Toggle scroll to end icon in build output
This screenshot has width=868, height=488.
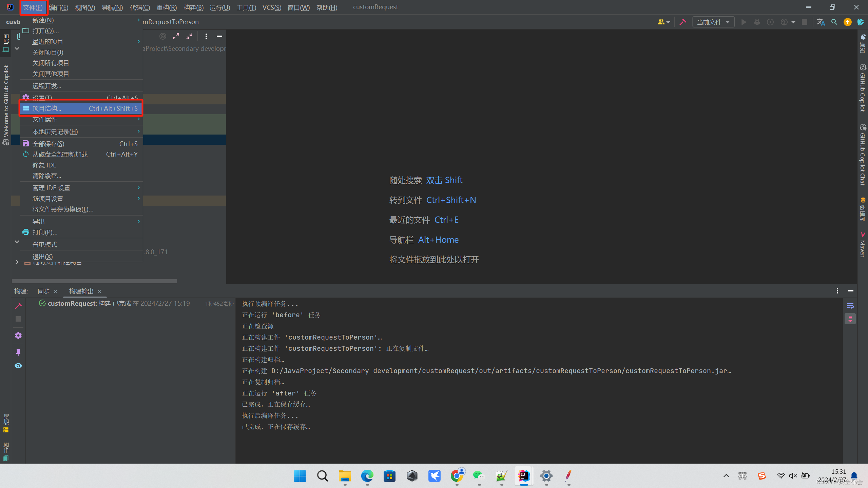pos(850,319)
